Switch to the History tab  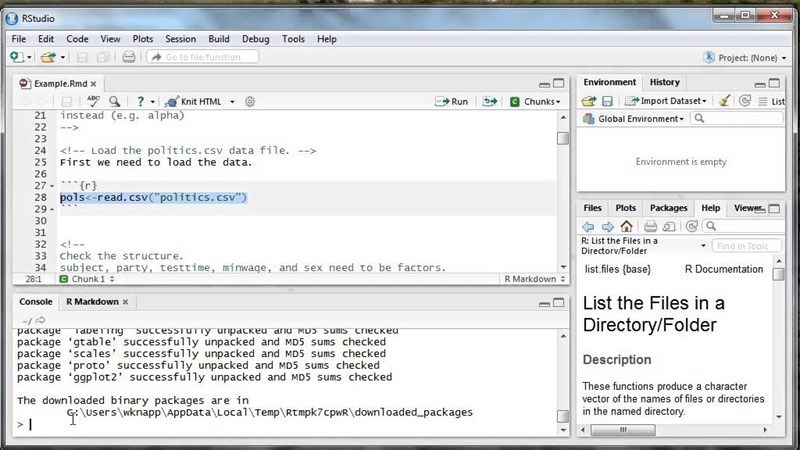coord(664,82)
